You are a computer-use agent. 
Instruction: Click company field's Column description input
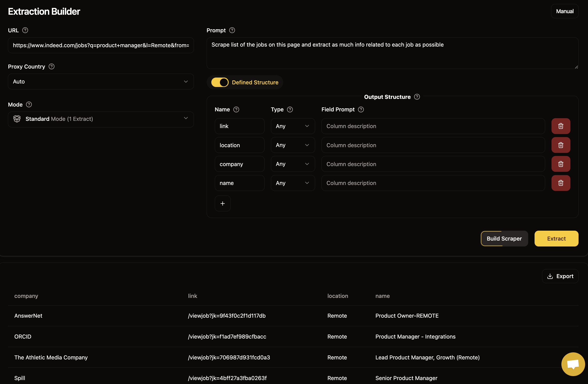click(433, 164)
